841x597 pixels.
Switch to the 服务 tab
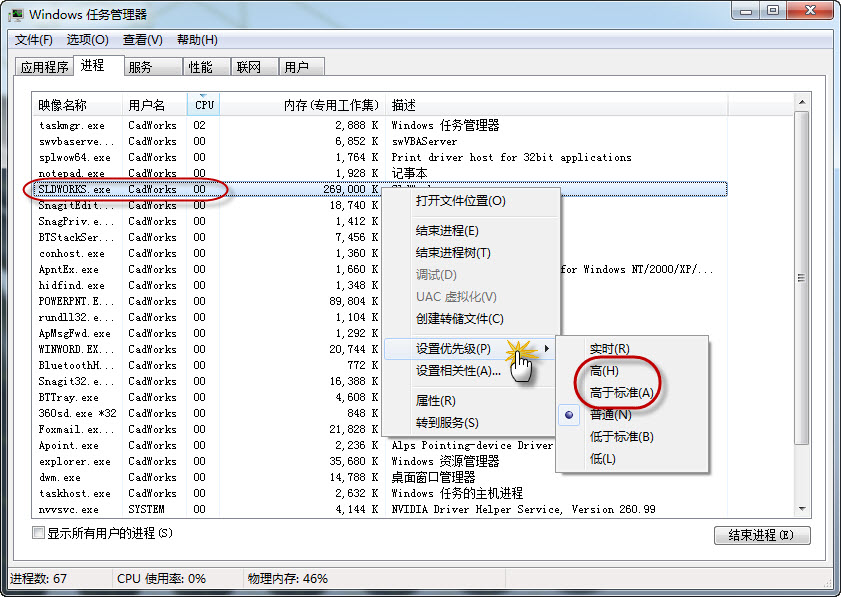[x=154, y=67]
